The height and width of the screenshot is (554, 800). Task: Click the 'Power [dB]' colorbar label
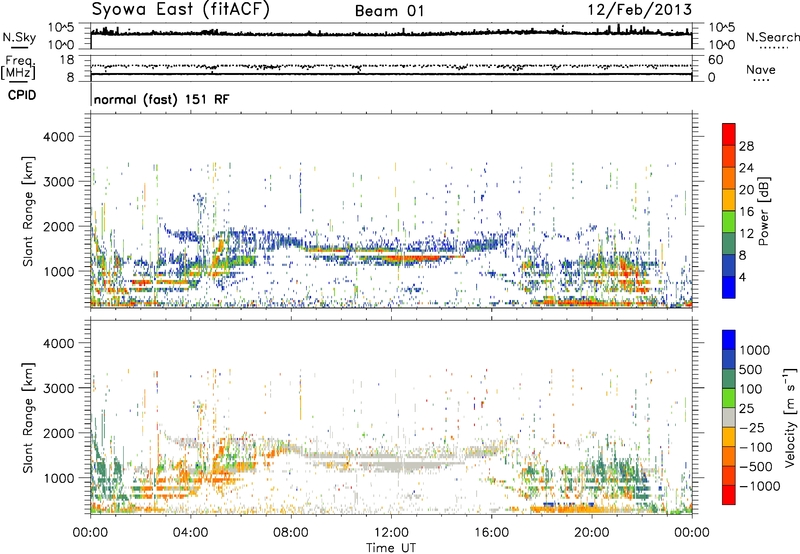pyautogui.click(x=763, y=211)
